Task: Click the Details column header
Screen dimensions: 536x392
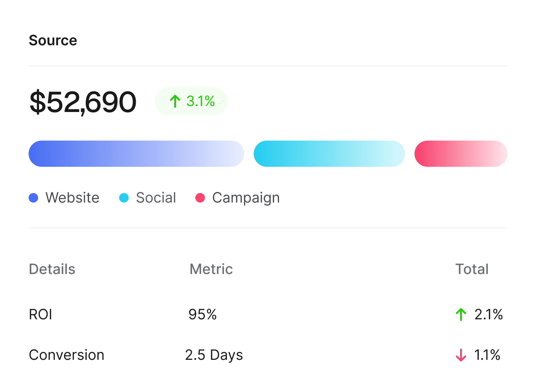Action: pos(52,269)
